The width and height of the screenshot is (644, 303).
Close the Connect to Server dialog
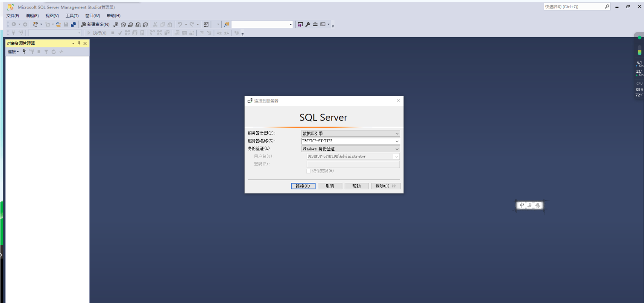pos(398,101)
